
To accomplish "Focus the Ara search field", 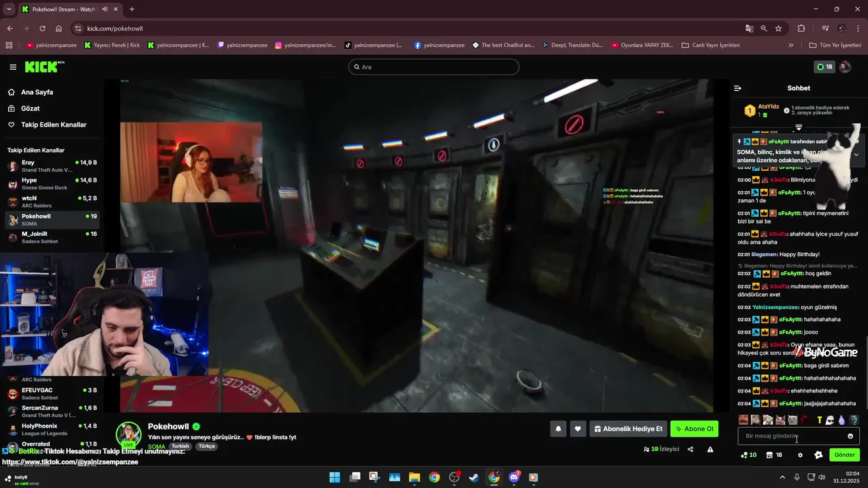I will coord(434,67).
